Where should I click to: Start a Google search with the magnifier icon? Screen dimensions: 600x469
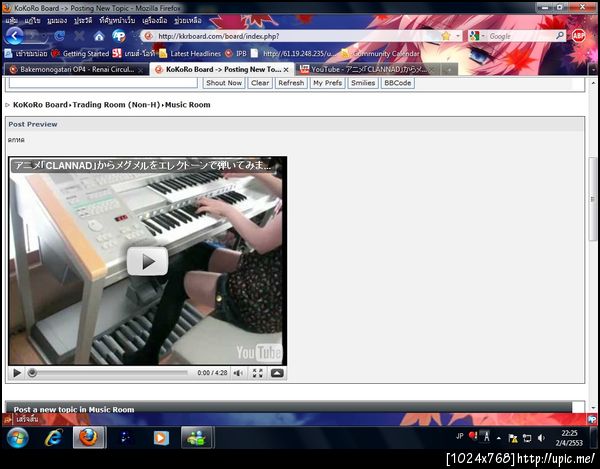coord(560,36)
